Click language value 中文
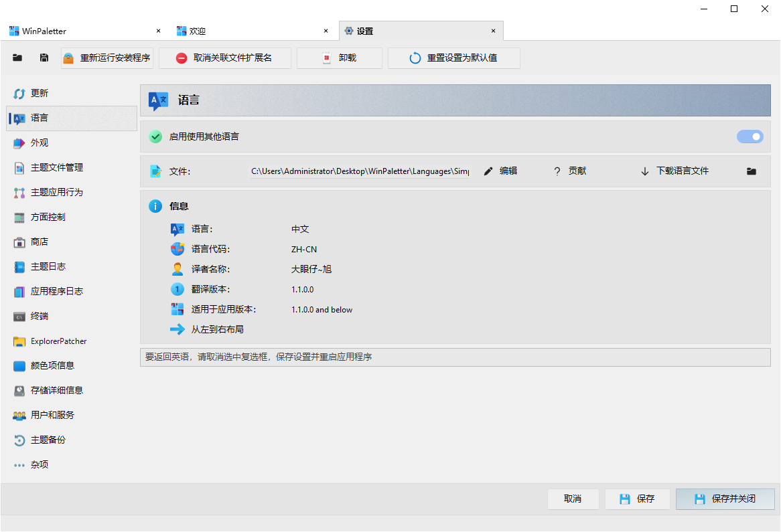Image resolution: width=781 pixels, height=532 pixels. pos(300,229)
